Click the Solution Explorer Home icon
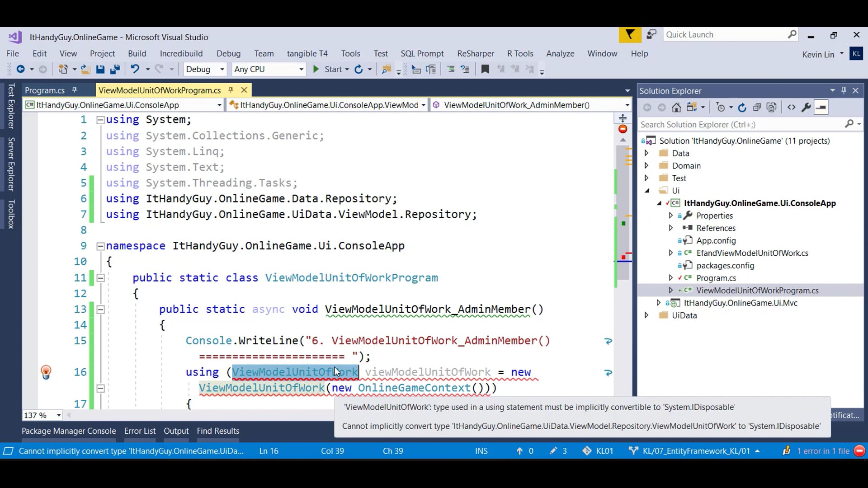Screen dimensions: 868x488 [x=676, y=108]
